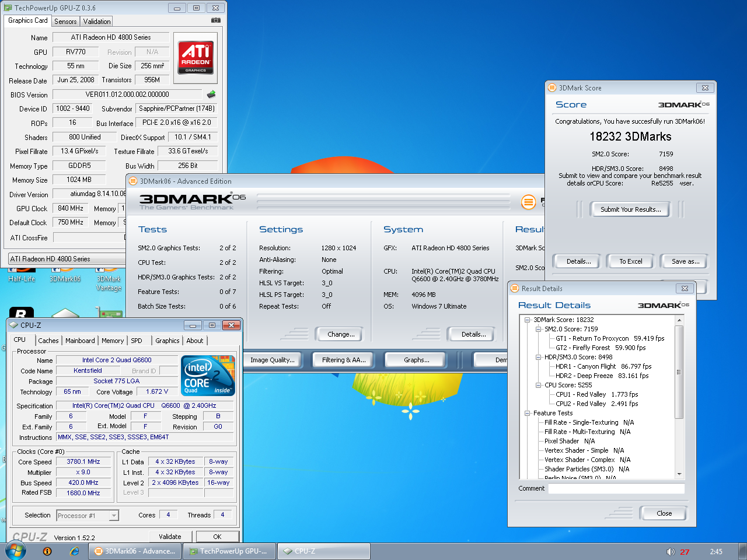Switch to the 3DMark06 taskbar button

(135, 551)
